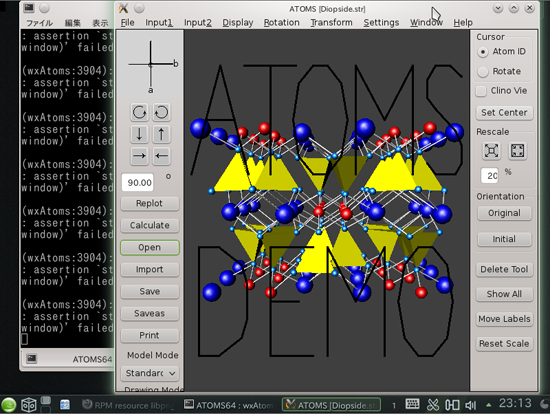This screenshot has width=550, height=414.
Task: Click the up arrow rotation button
Action: click(x=161, y=134)
